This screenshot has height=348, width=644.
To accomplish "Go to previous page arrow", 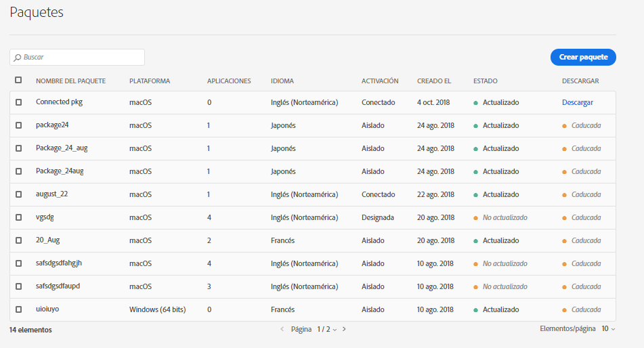I will coord(282,329).
